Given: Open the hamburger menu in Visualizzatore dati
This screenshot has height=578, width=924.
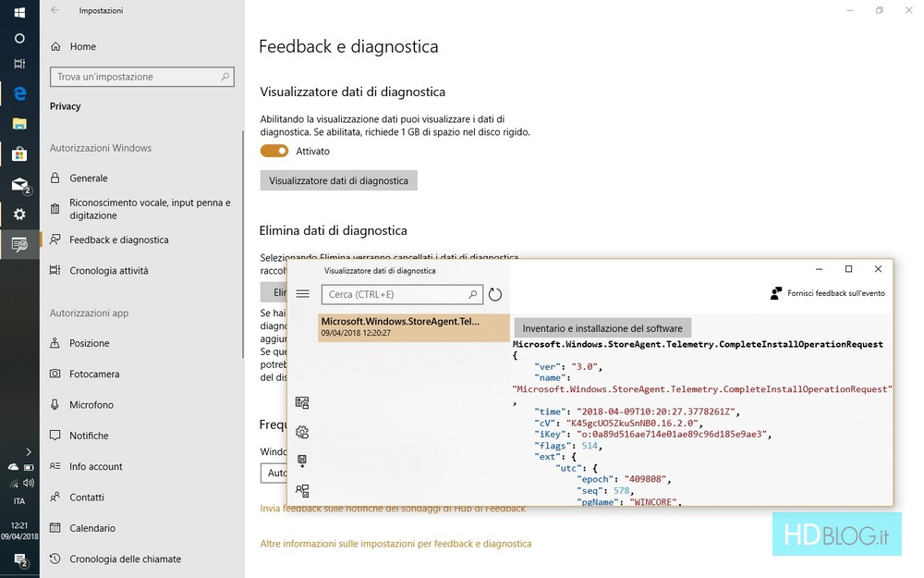Looking at the screenshot, I should coord(302,293).
